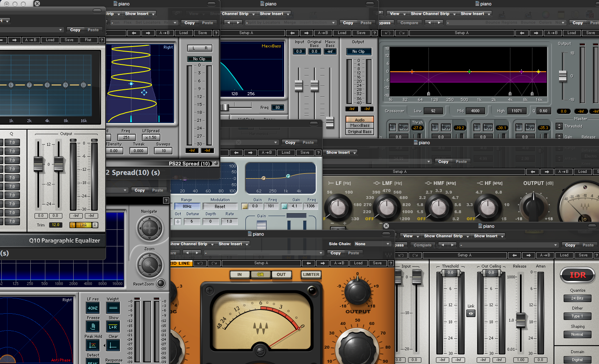This screenshot has width=599, height=364.
Task: Open View menu in the multiband compressor window
Action: [x=396, y=14]
